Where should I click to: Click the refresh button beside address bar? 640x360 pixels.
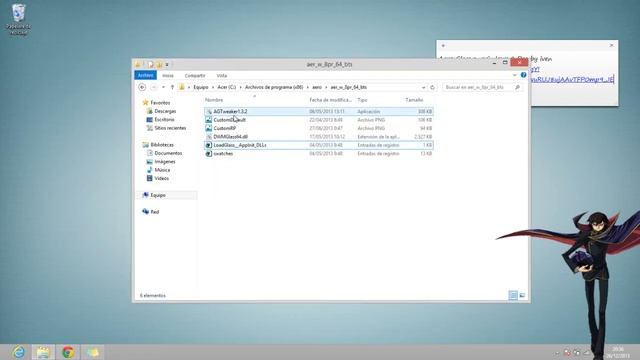(x=432, y=87)
